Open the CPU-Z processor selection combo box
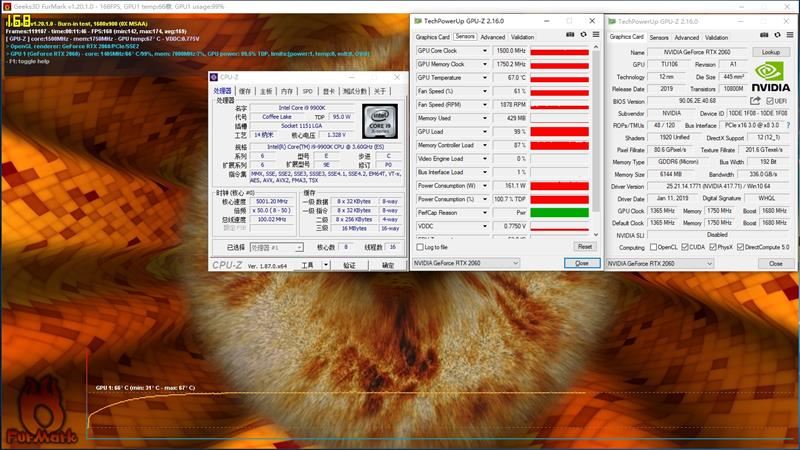 click(x=277, y=247)
